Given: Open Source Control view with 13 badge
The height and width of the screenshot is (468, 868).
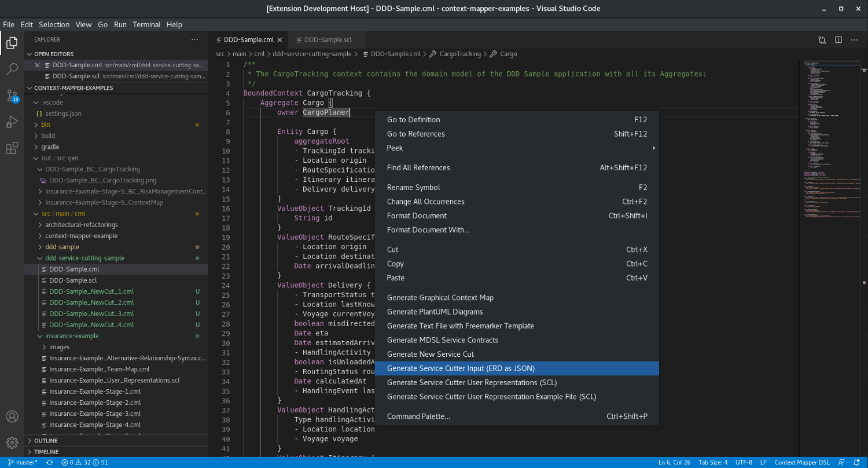Looking at the screenshot, I should point(12,96).
